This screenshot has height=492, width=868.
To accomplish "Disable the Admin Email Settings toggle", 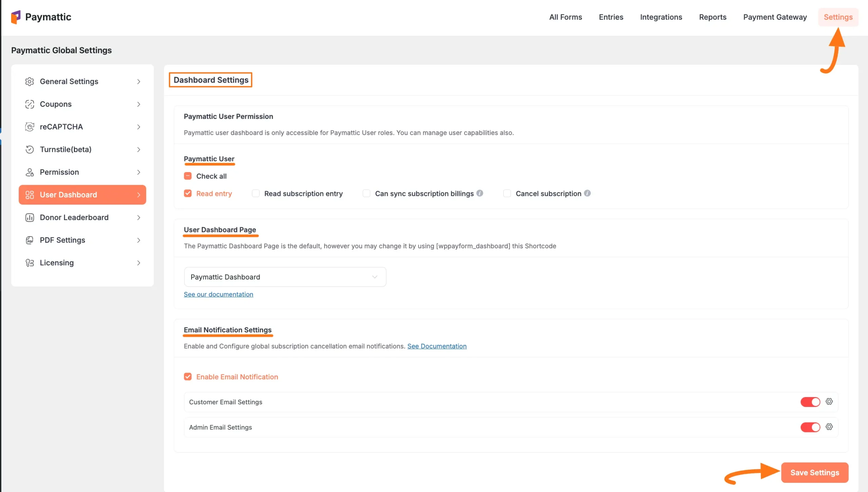I will point(810,427).
